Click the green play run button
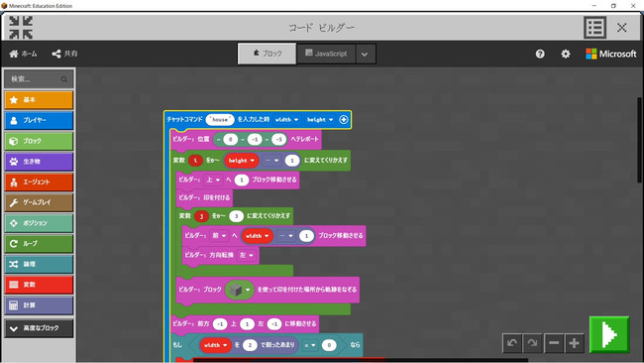This screenshot has height=363, width=644. click(609, 334)
